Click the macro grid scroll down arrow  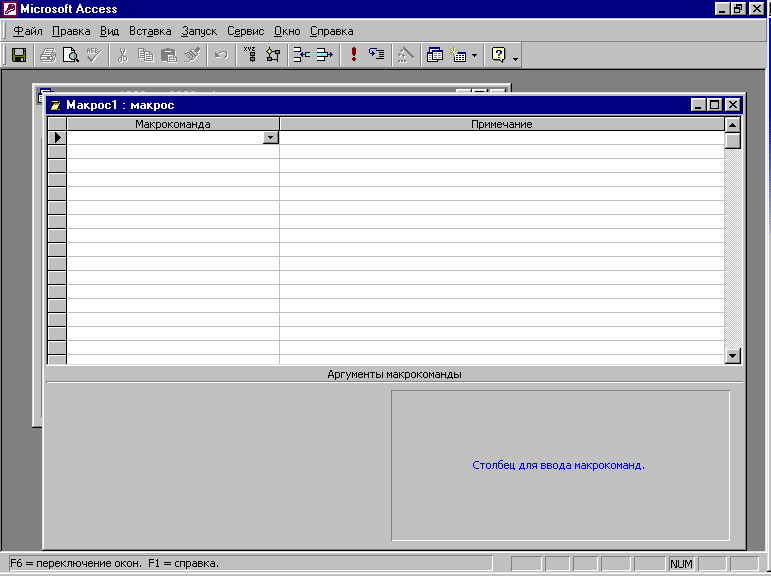click(733, 356)
